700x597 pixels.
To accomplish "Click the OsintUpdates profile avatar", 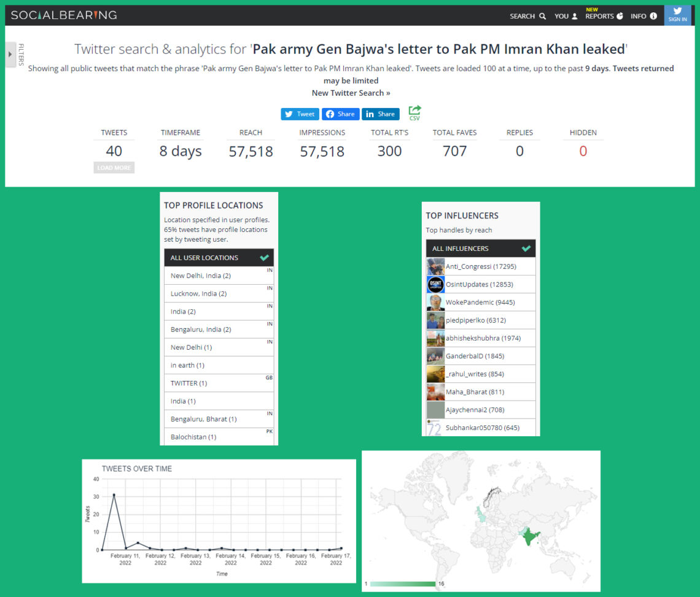I will click(x=435, y=285).
